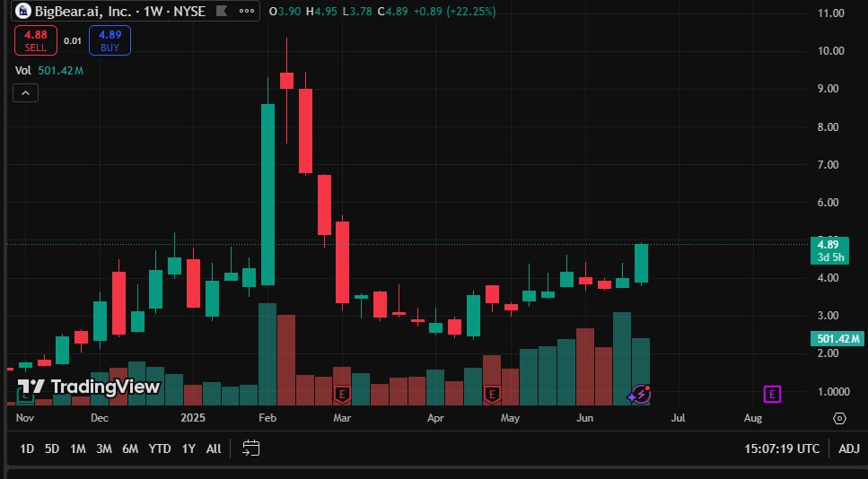
Task: Click the +0.89 (+22.25%) change value
Action: (x=454, y=11)
